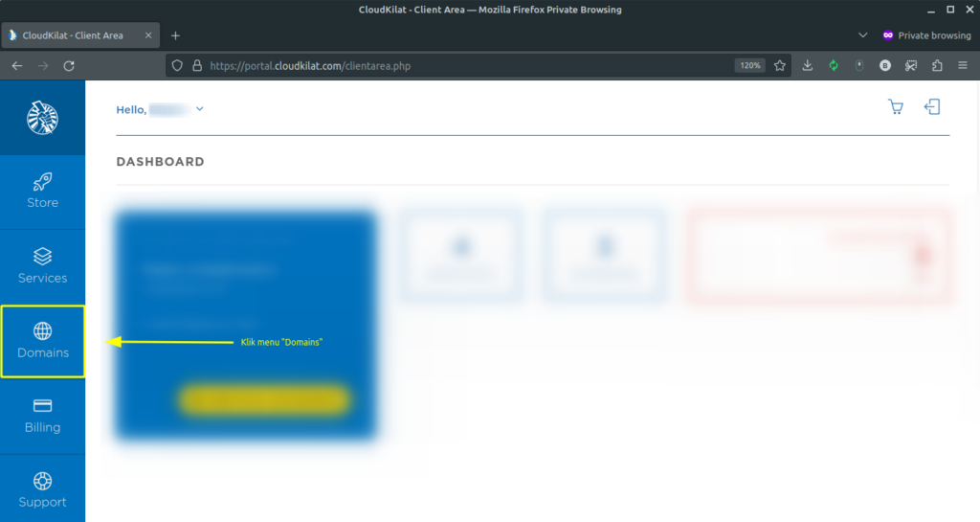Open a new browser tab

tap(175, 35)
